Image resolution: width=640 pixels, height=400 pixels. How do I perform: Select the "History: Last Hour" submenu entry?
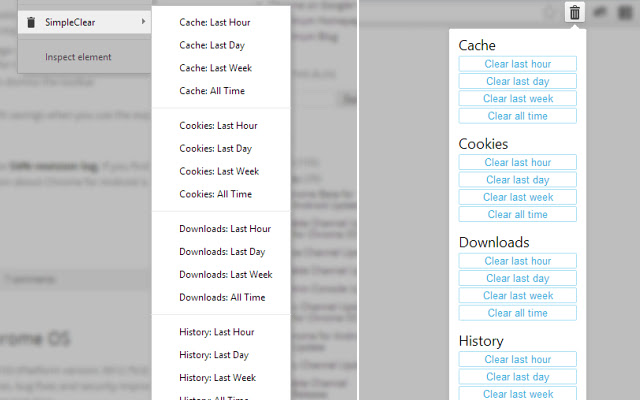[217, 332]
